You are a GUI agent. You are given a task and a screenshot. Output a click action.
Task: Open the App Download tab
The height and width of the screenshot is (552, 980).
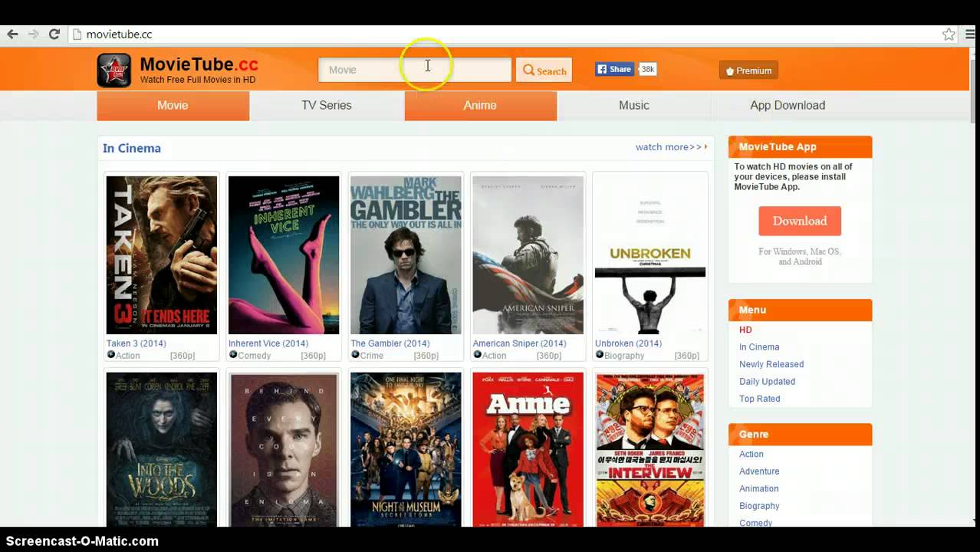tap(788, 106)
